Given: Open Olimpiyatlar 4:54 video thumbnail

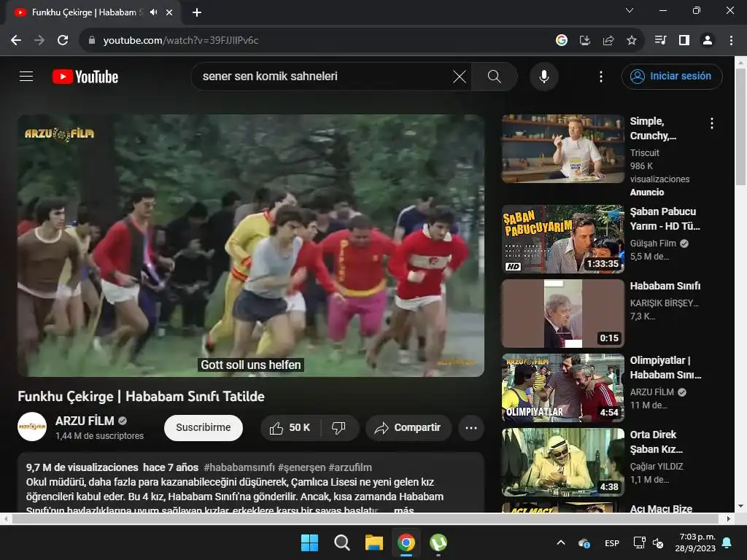Looking at the screenshot, I should tap(563, 388).
